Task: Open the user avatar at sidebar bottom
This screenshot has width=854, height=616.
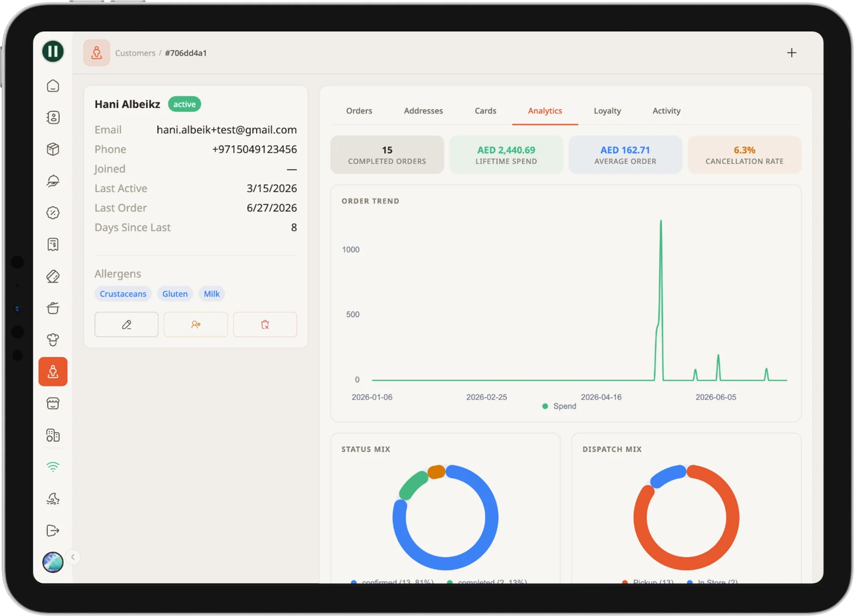Action: (x=53, y=562)
